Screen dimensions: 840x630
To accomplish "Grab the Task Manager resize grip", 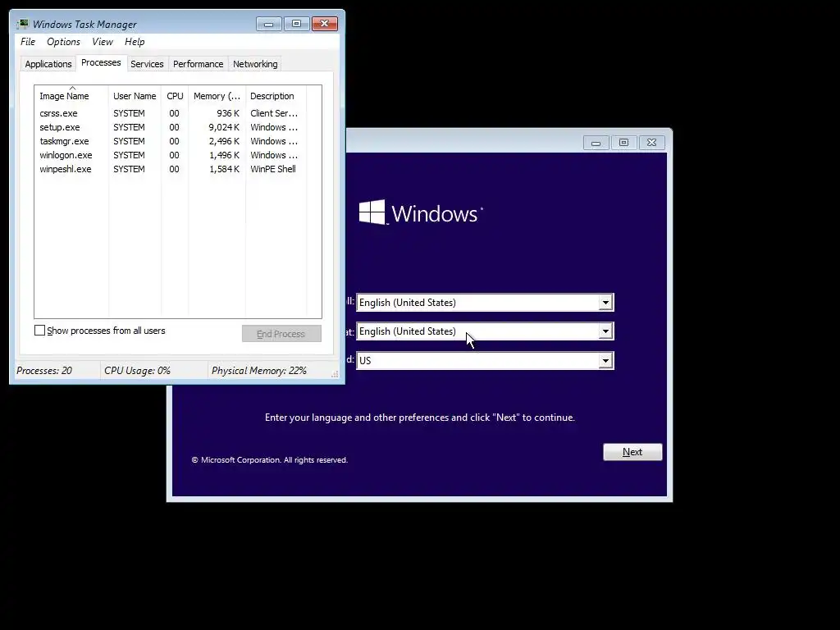I will tap(335, 374).
